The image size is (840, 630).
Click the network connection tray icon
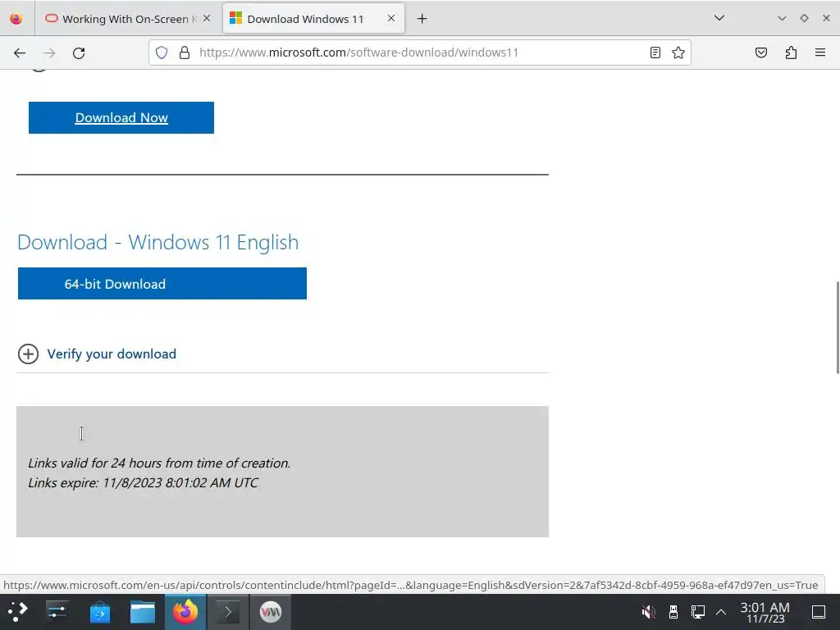697,612
